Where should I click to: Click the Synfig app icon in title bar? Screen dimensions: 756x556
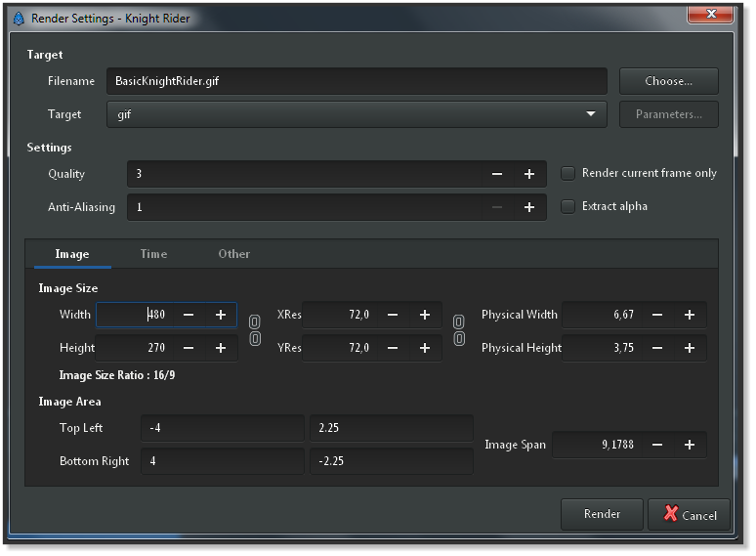coord(19,19)
